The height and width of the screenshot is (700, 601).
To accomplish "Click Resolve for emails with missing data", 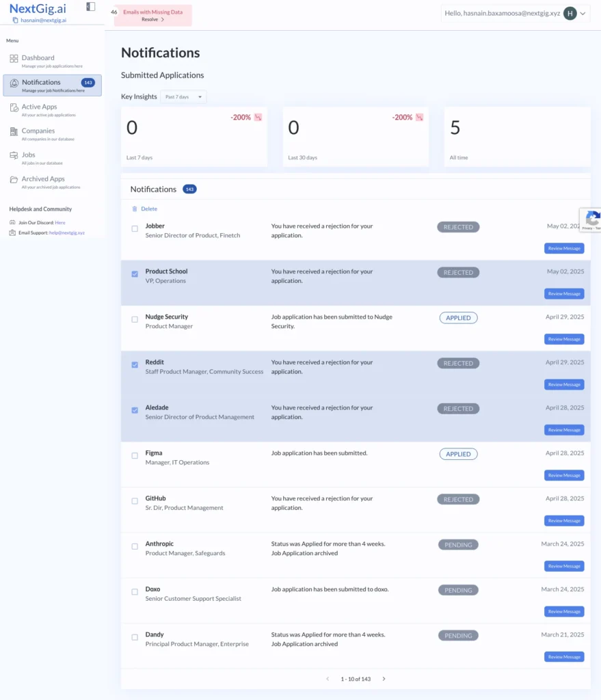I will tap(152, 20).
